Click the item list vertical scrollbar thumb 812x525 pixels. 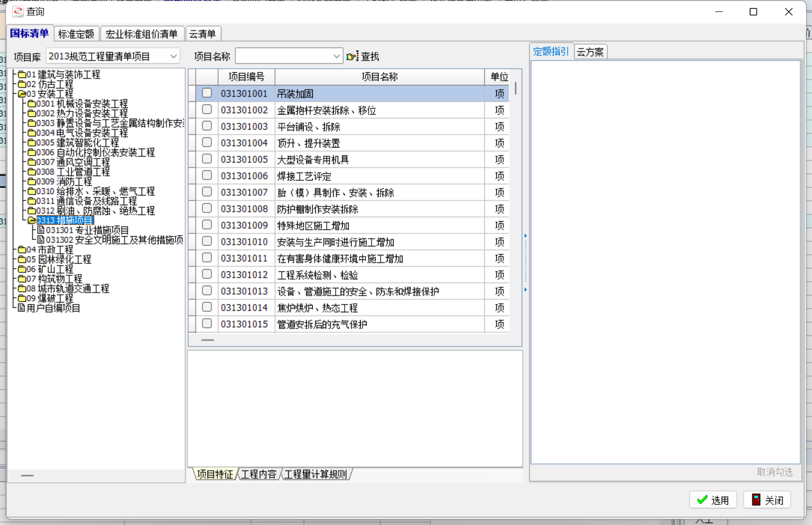pos(515,88)
